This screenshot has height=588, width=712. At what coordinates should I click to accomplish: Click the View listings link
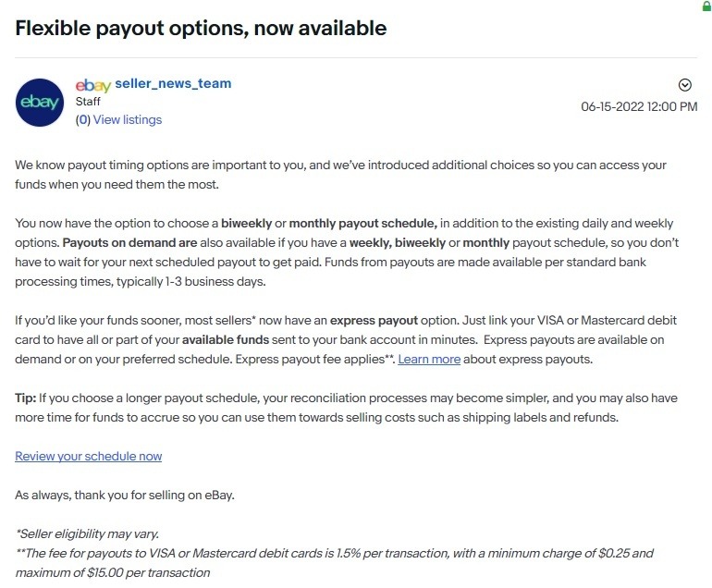tap(128, 119)
